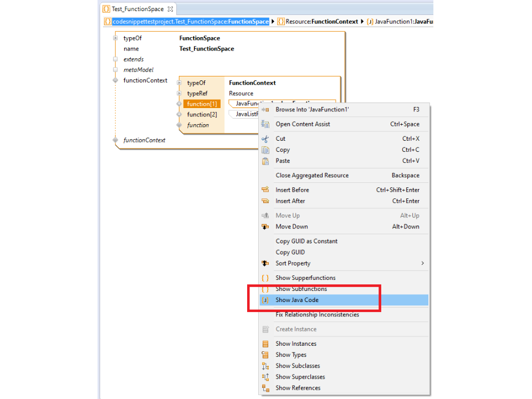Expand the typeOf FunctionSpace property
532x399 pixels.
pyautogui.click(x=116, y=38)
